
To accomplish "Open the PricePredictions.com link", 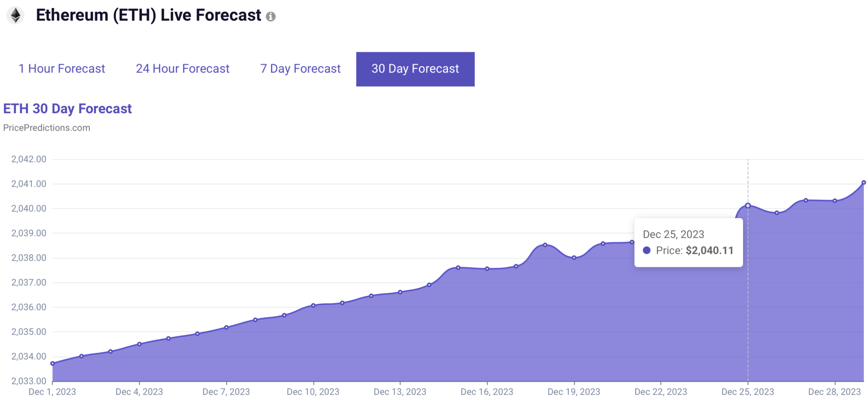I will click(x=47, y=128).
